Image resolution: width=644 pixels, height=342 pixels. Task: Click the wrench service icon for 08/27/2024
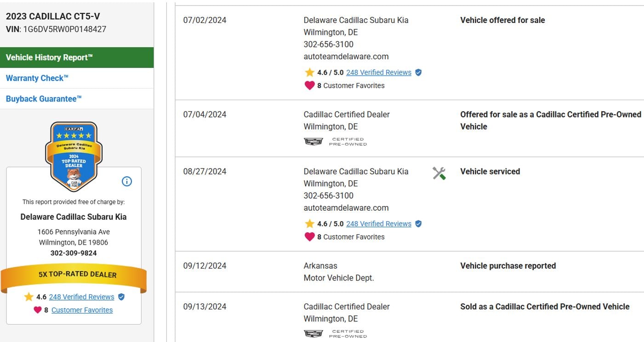(439, 173)
